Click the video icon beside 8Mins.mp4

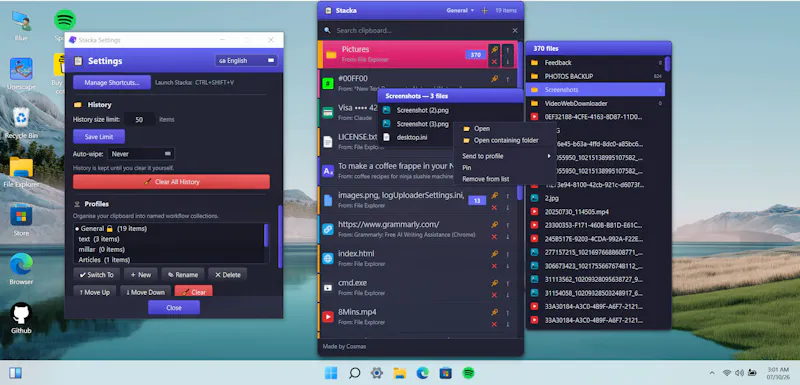[x=328, y=317]
